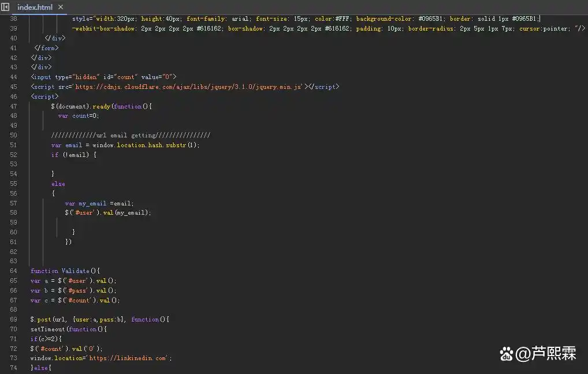
Task: Click the 'cursor:pointer;' style text on line 39
Action: point(545,28)
